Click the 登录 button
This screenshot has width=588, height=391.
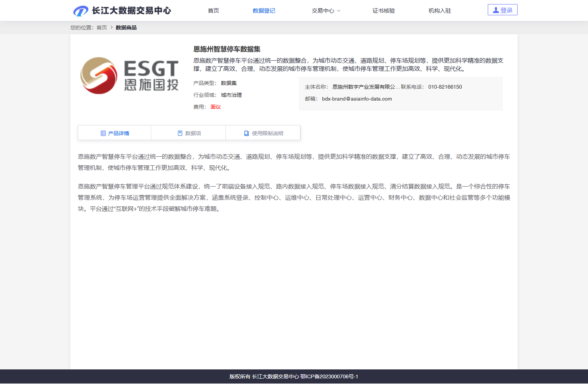point(502,10)
